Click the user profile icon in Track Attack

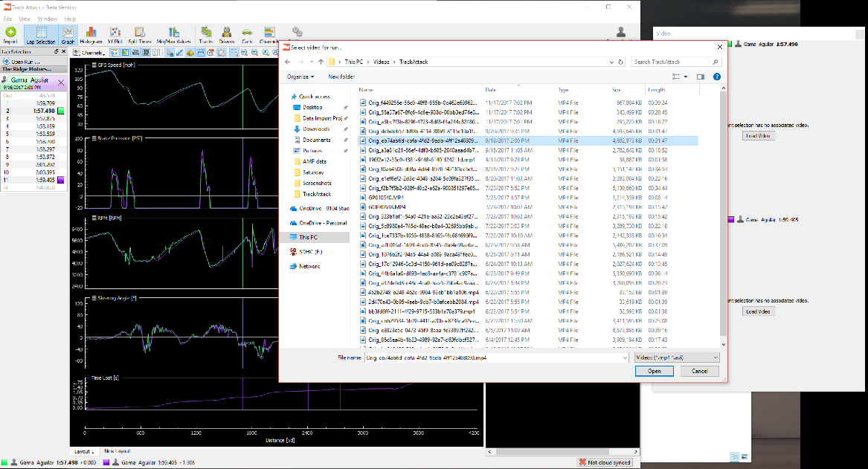coord(621,33)
